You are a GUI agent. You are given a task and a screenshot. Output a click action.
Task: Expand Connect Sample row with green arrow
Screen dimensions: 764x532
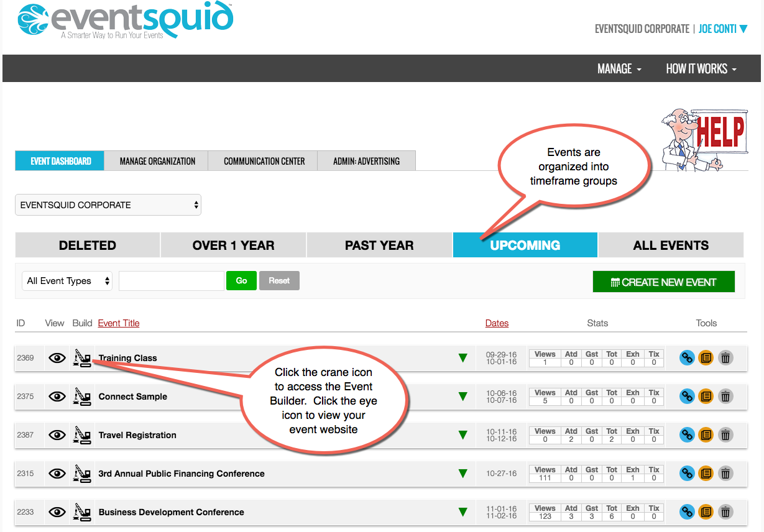click(x=463, y=397)
